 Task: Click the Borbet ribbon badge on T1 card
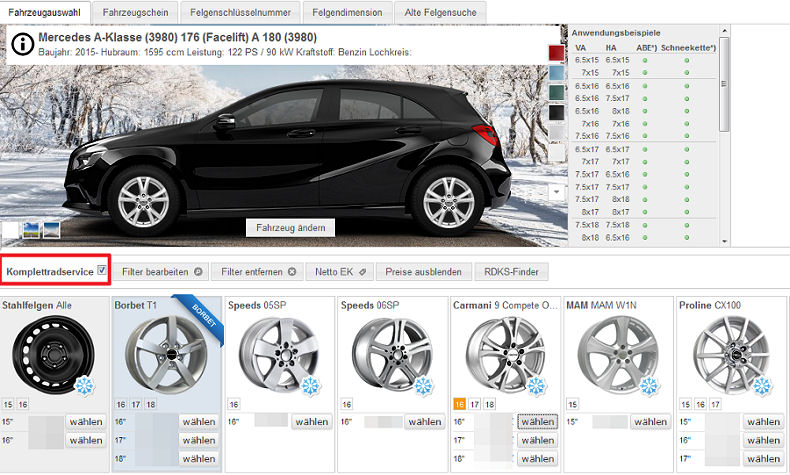click(201, 318)
